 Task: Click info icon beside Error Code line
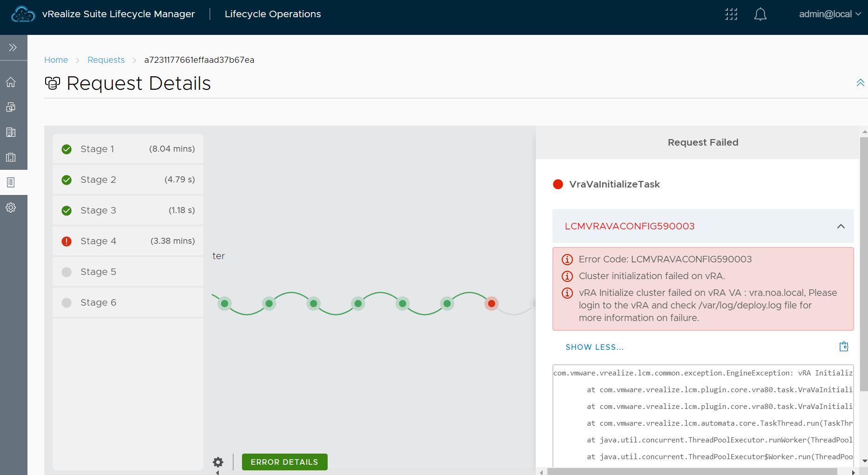567,260
